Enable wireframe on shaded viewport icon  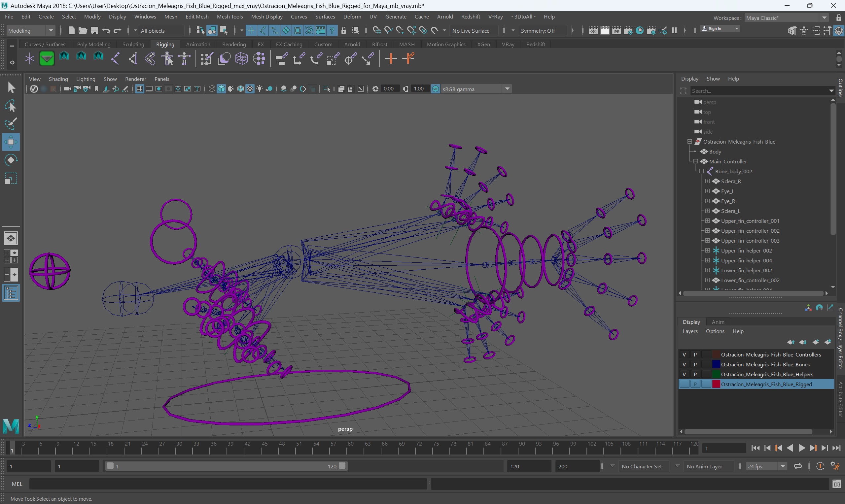tap(240, 89)
